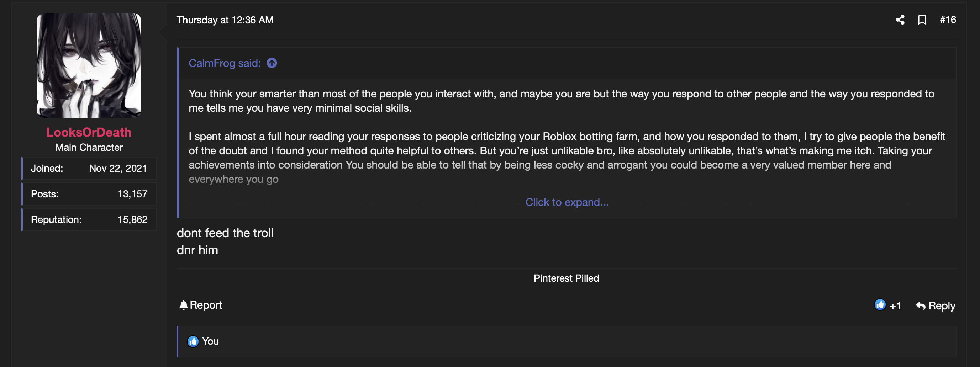The width and height of the screenshot is (980, 367).
Task: Click the bell icon next to Report
Action: click(183, 305)
